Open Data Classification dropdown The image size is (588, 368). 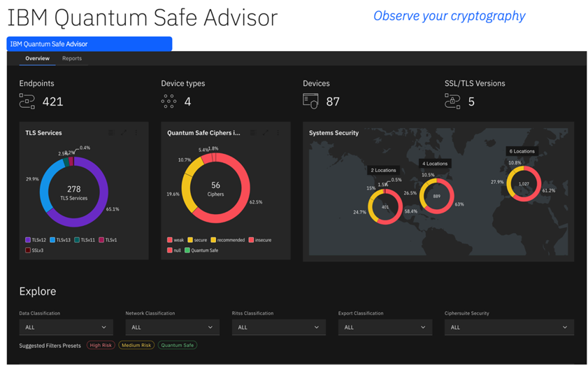click(66, 327)
